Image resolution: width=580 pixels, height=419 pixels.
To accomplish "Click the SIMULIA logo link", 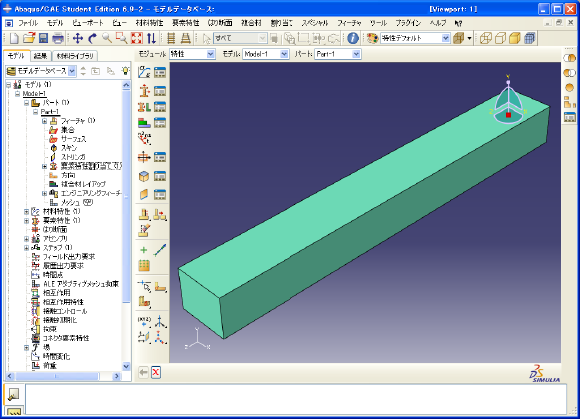I will [x=544, y=374].
